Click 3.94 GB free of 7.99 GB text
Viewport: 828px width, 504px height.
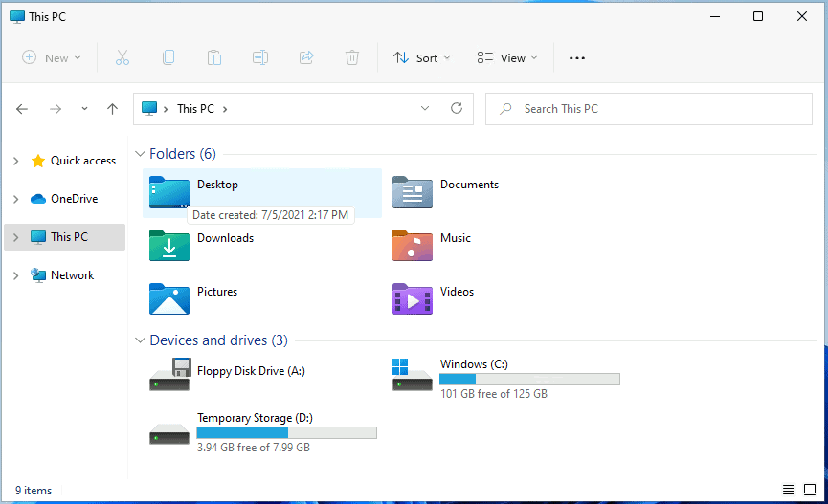254,448
